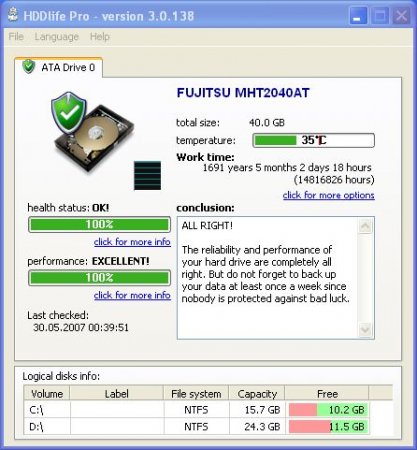
Task: Click the Capacity column header
Action: click(257, 394)
